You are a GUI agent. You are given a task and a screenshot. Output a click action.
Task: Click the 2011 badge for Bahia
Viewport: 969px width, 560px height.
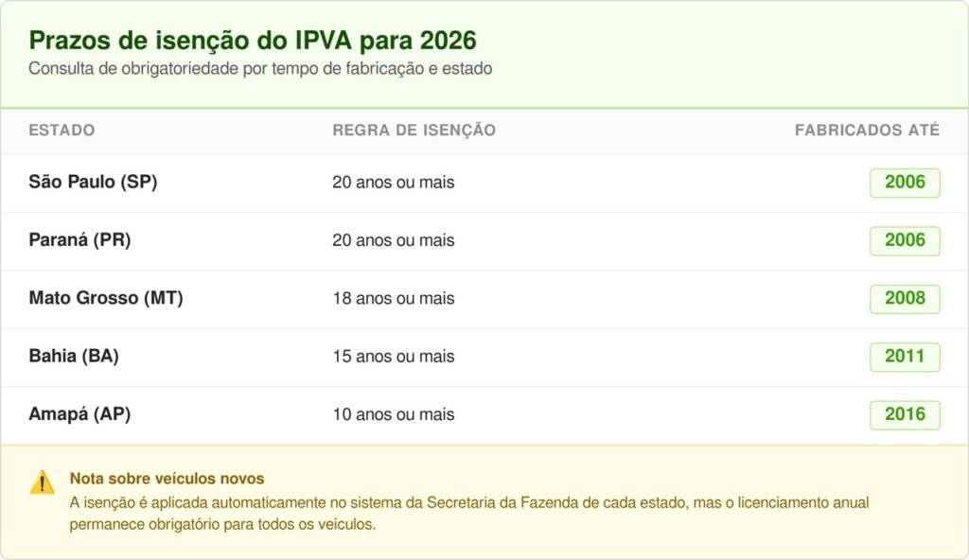[x=905, y=357]
